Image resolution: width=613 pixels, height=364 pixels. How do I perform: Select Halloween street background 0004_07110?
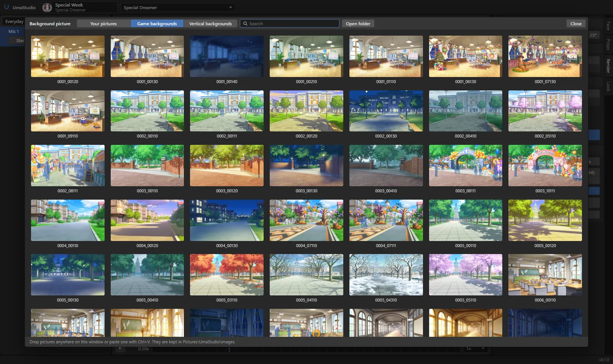(306, 220)
